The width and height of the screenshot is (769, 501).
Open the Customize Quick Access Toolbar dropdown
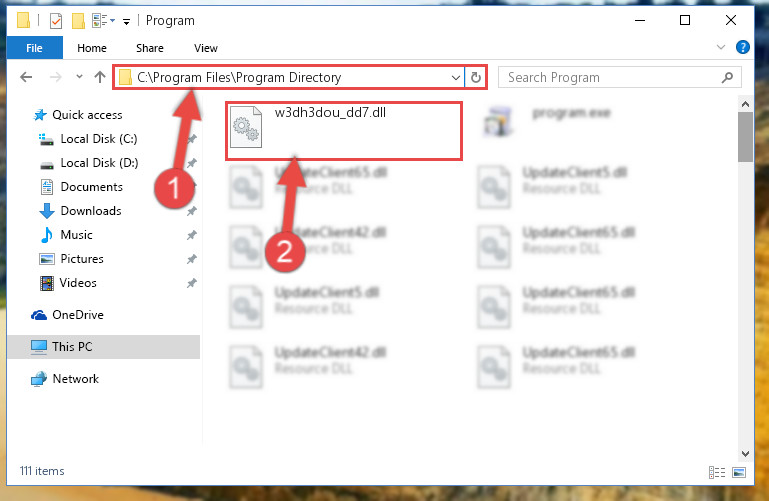coord(126,22)
